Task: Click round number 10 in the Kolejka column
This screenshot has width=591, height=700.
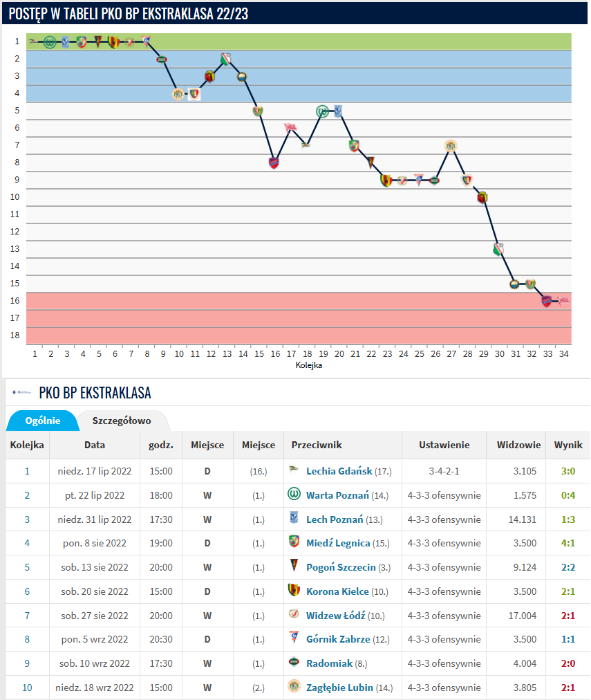Action: click(x=27, y=688)
